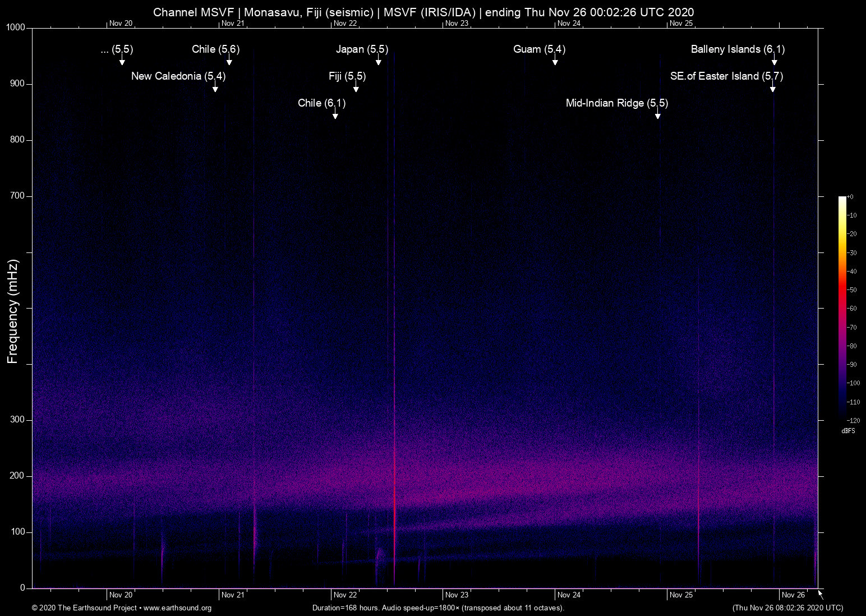
Task: Click the 0 frequency axis tick label
Action: tap(23, 588)
